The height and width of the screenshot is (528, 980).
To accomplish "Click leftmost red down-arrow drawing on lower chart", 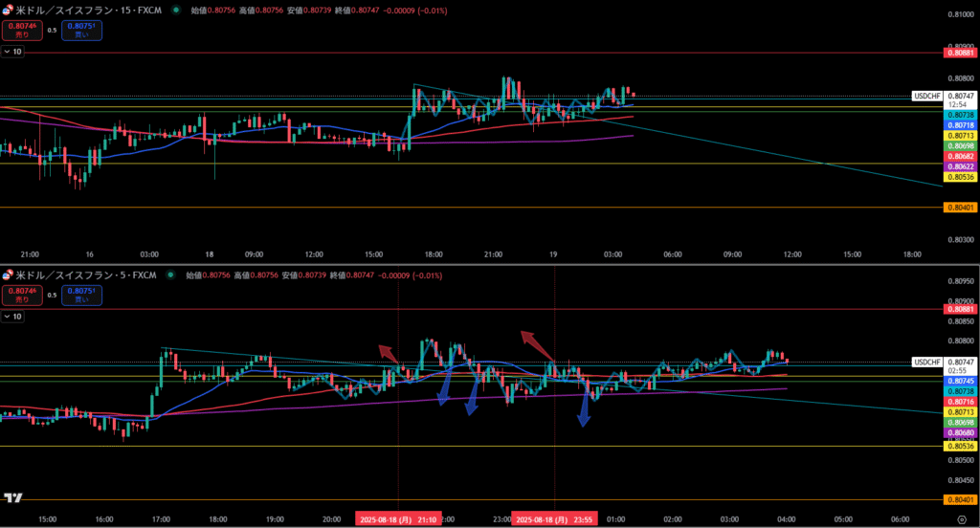I will (388, 353).
